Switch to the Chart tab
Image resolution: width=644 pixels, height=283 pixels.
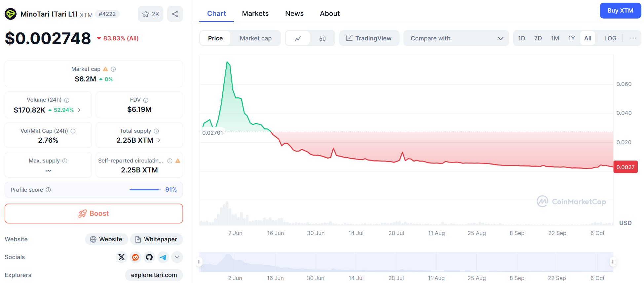[x=216, y=14]
